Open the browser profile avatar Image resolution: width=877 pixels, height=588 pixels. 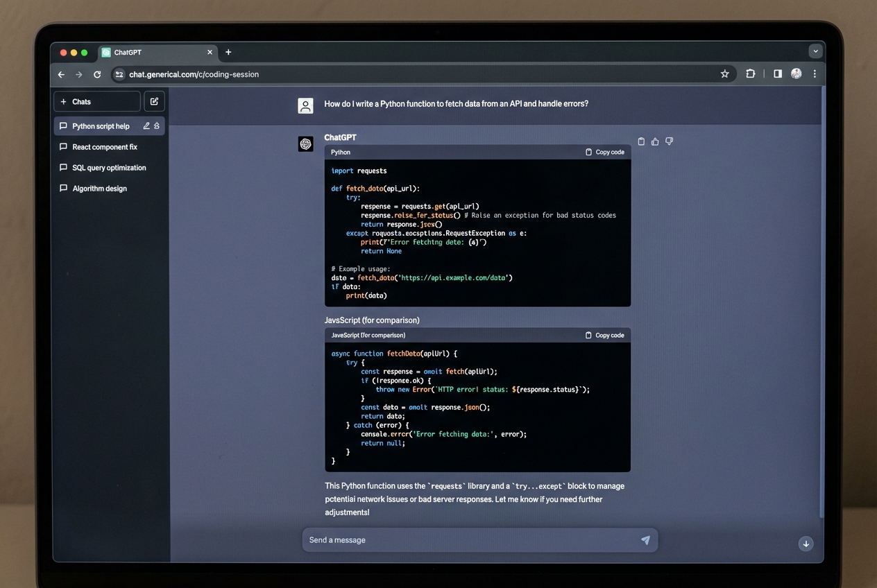tap(796, 73)
